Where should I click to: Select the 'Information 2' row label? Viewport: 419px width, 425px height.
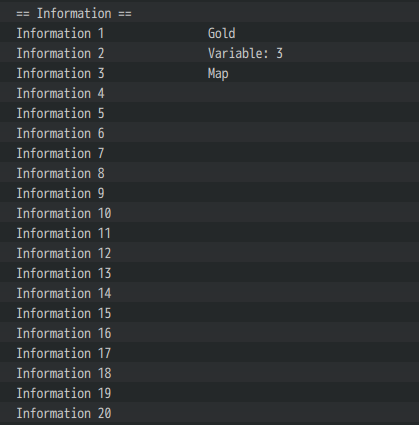click(60, 53)
